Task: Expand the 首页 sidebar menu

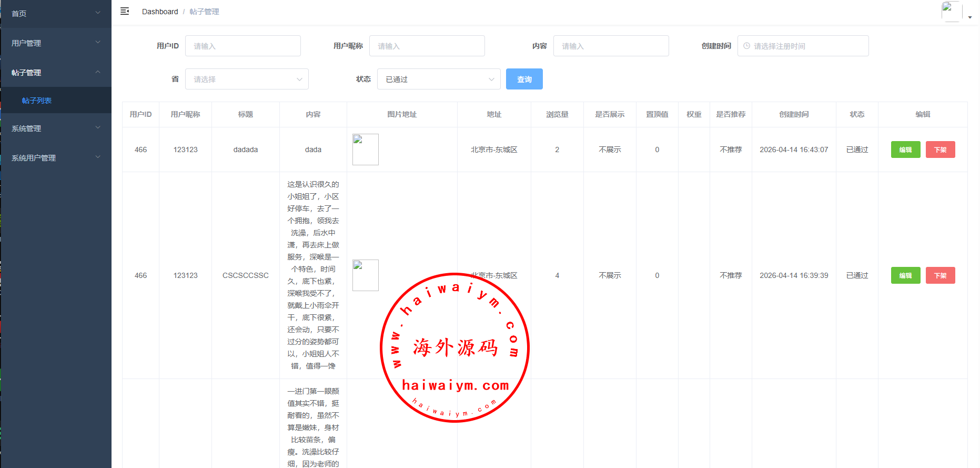Action: [x=55, y=14]
